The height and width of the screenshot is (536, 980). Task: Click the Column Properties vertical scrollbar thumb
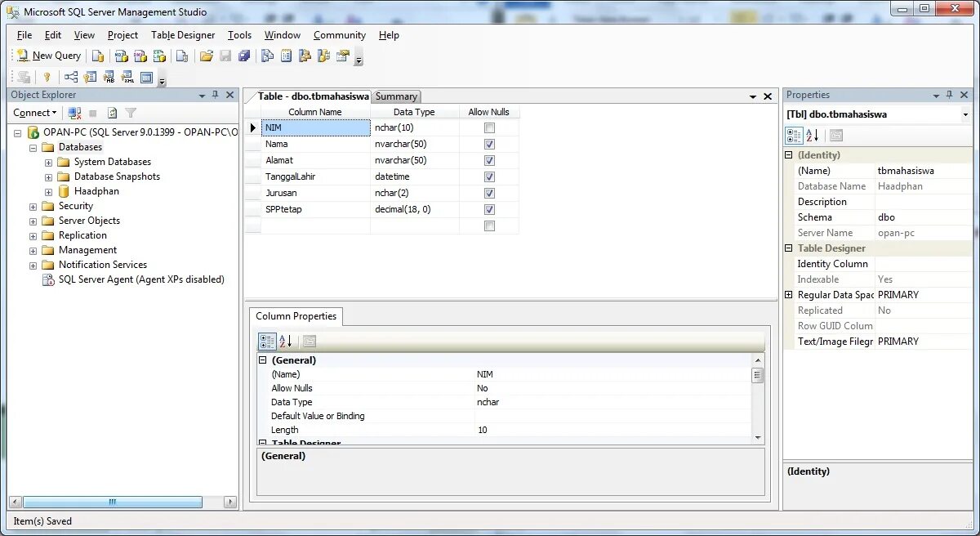[x=758, y=376]
